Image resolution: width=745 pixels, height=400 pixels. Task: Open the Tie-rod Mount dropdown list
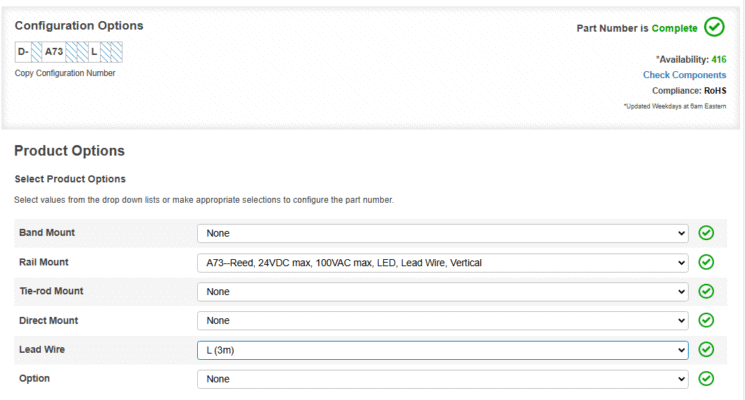coord(442,291)
